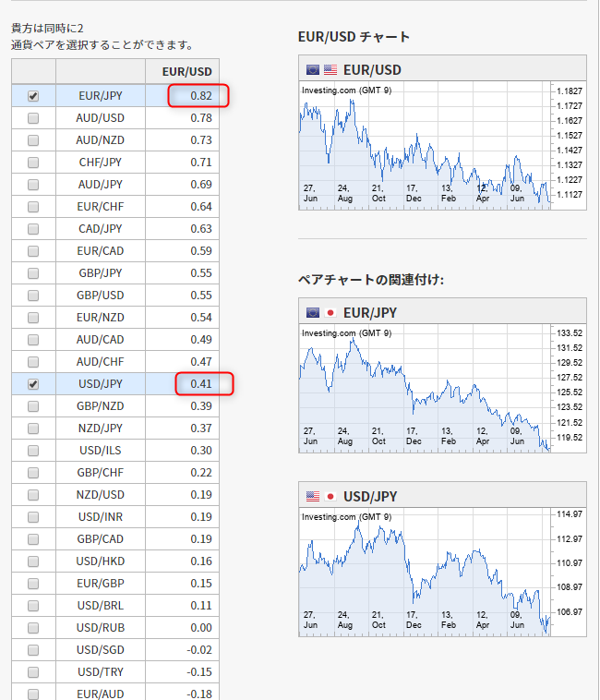Check the USD/RUB pair checkbox
This screenshot has height=700, width=600.
click(x=33, y=628)
